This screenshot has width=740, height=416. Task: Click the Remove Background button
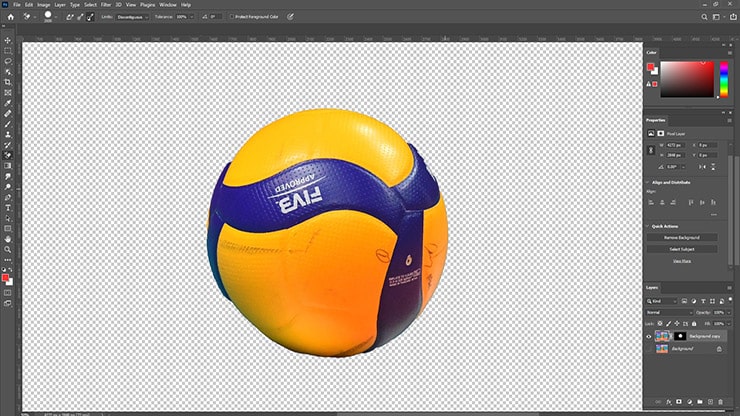681,237
